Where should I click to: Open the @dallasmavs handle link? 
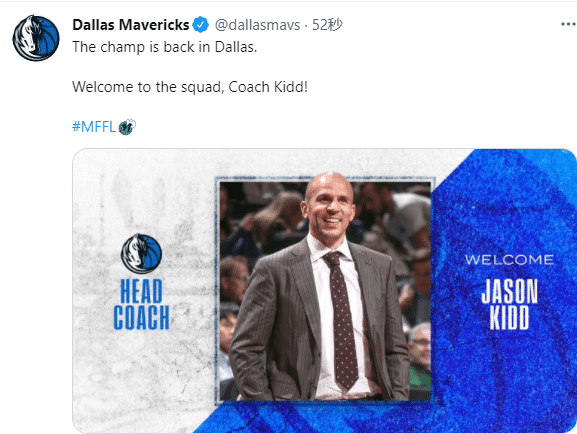257,25
